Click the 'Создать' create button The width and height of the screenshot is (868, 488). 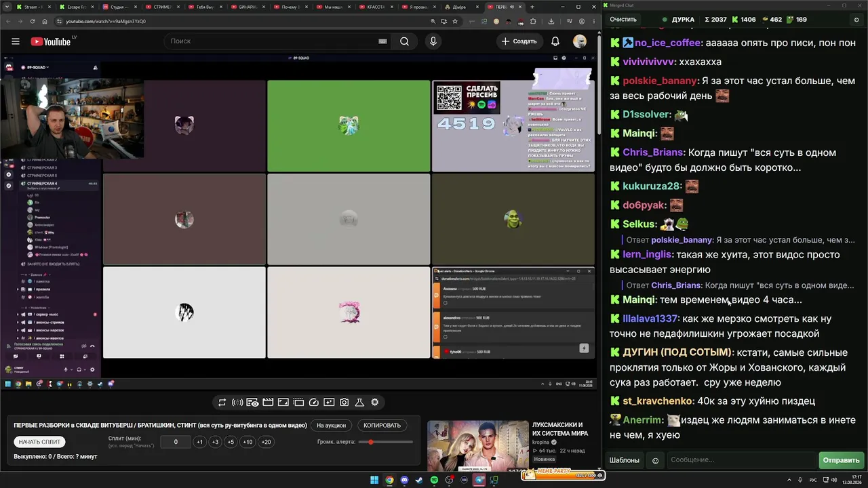click(x=519, y=41)
